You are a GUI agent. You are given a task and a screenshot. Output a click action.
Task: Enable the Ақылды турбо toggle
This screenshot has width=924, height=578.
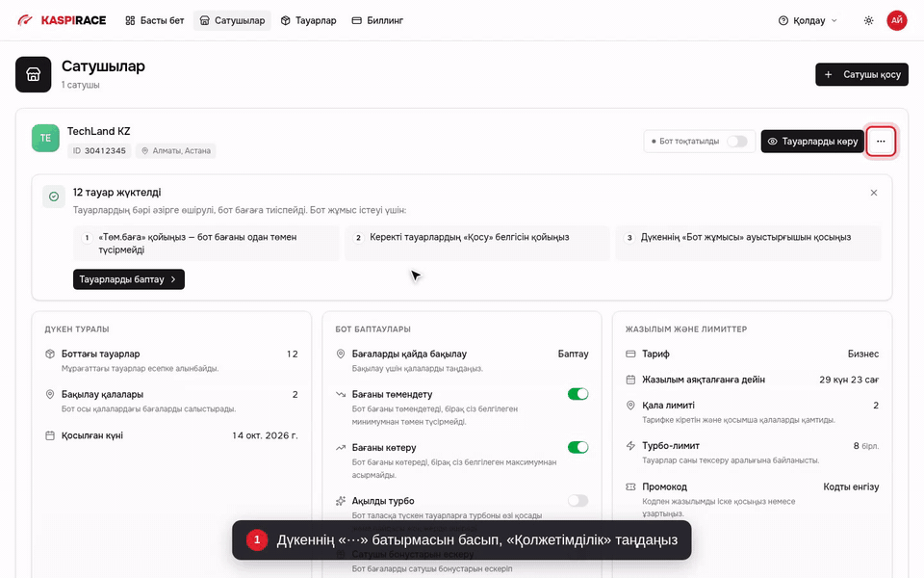click(578, 501)
